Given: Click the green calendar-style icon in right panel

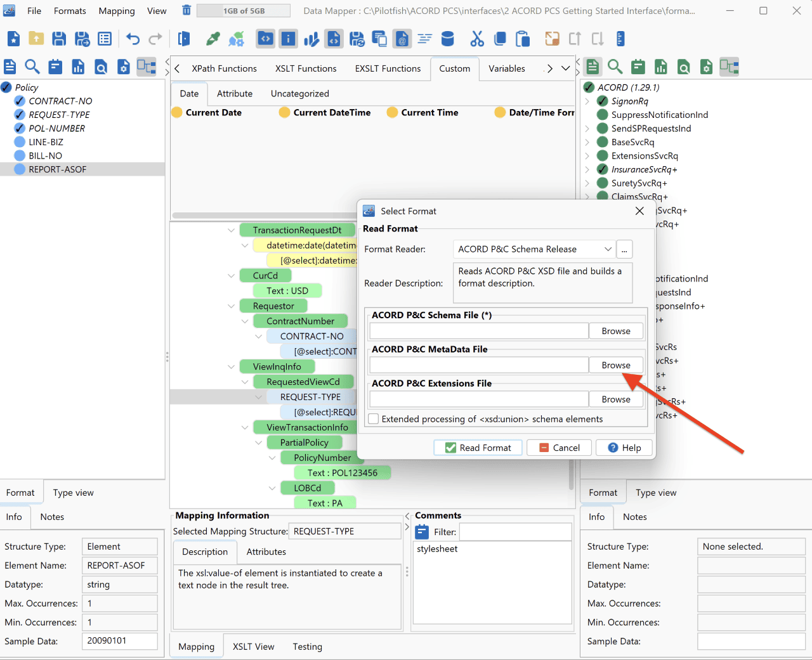Looking at the screenshot, I should point(638,67).
